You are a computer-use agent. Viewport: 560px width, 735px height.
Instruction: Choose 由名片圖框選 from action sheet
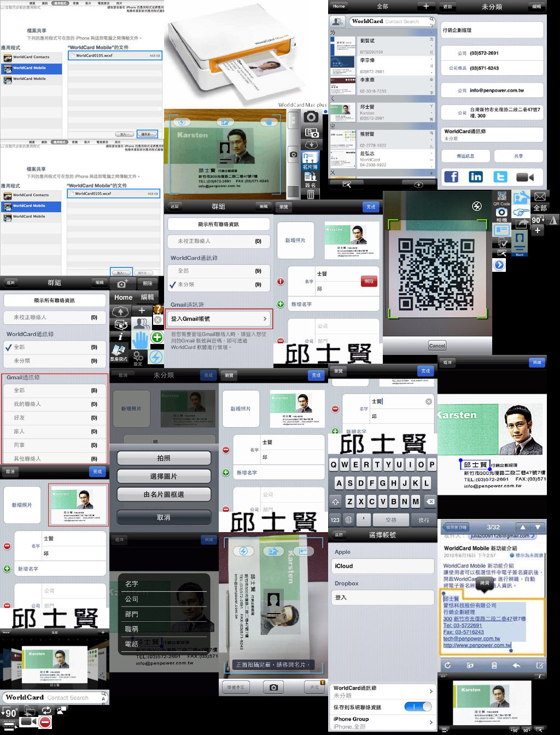[164, 494]
